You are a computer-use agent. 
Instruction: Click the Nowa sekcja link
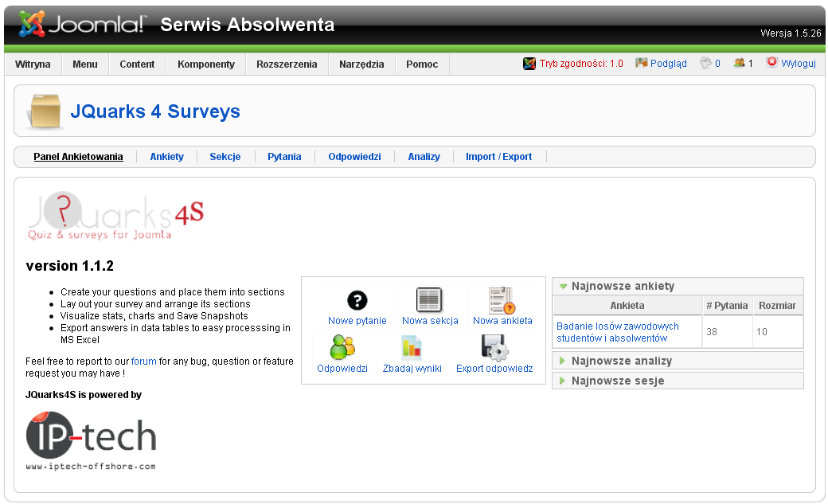click(x=430, y=321)
